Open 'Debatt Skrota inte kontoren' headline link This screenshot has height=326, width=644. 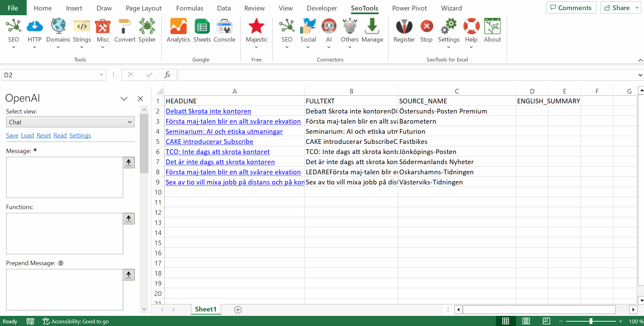(x=208, y=111)
